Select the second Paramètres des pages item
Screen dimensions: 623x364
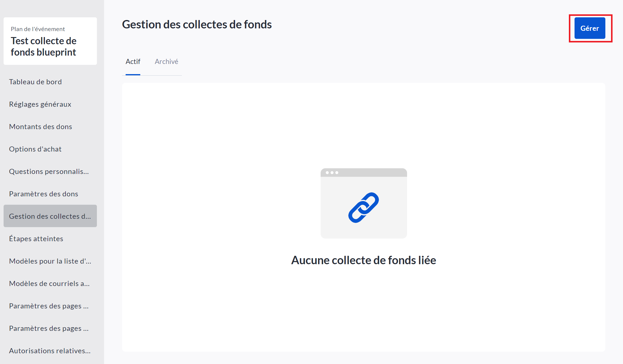pyautogui.click(x=49, y=328)
